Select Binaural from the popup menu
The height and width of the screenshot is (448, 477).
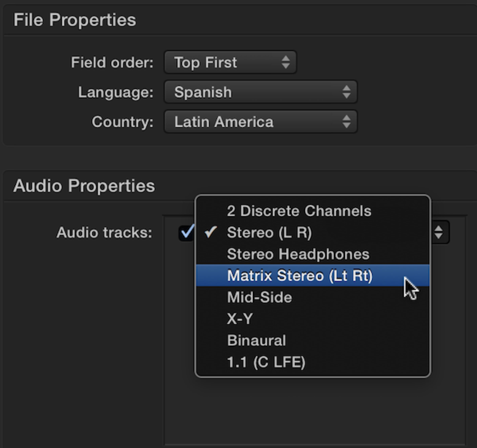point(256,340)
